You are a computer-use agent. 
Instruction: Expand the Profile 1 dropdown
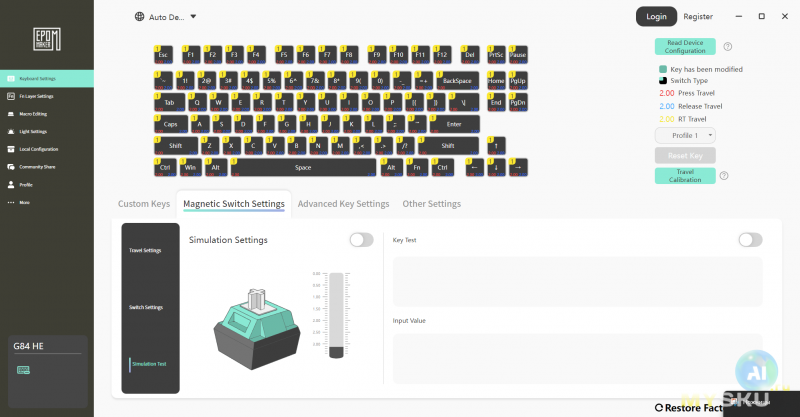click(x=685, y=135)
